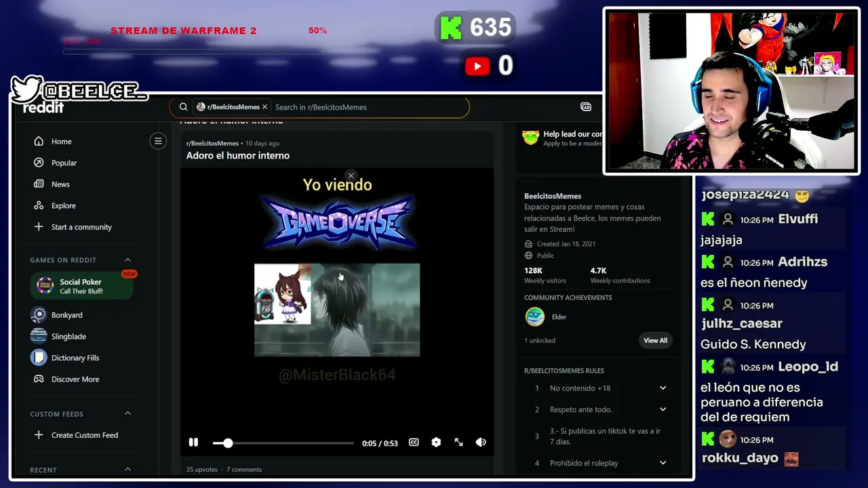Click the heart icon beside 'Help lead our'
The height and width of the screenshot is (488, 868).
tap(530, 138)
